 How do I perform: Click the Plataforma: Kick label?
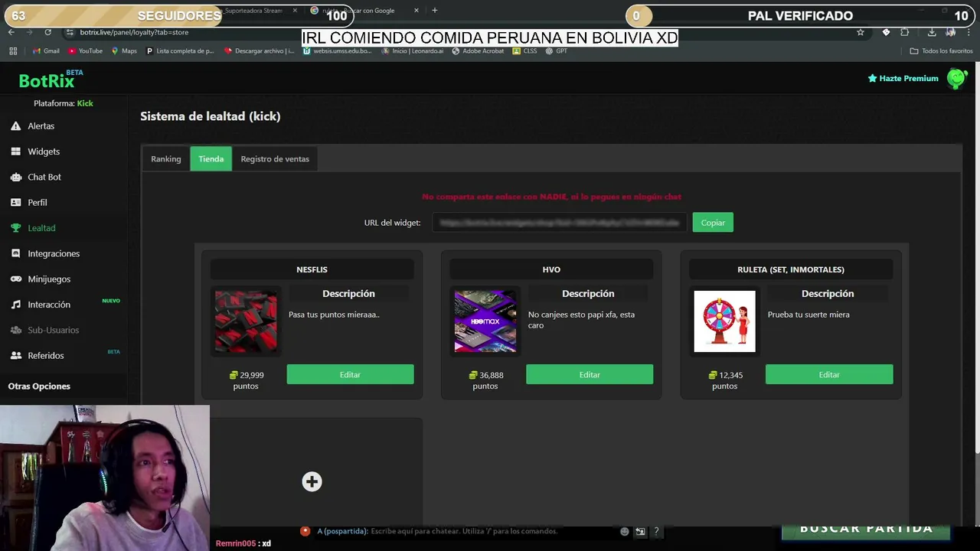(64, 103)
